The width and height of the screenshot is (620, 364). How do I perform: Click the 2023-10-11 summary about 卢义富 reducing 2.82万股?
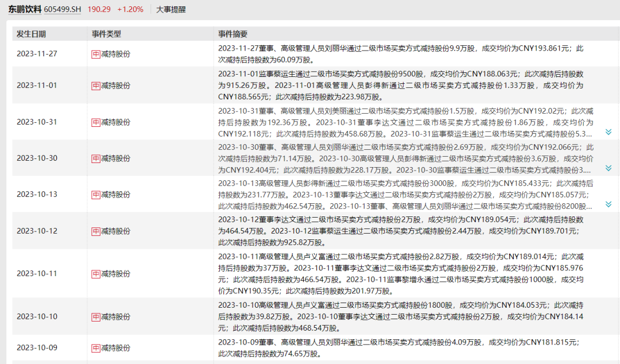tap(401, 274)
